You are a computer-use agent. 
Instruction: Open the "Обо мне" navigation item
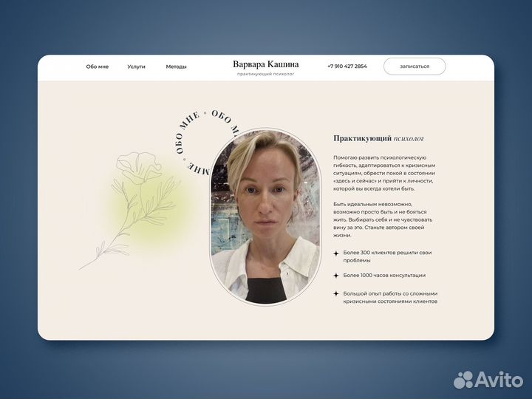pos(97,66)
